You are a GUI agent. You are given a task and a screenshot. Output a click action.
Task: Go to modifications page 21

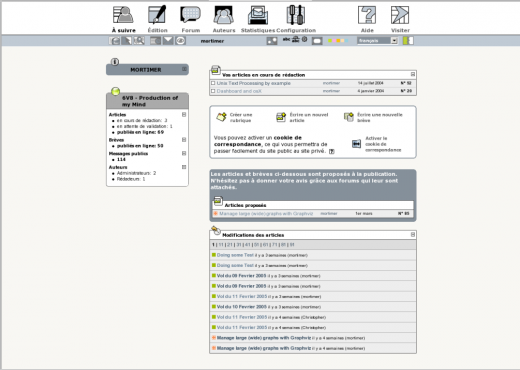click(x=230, y=245)
